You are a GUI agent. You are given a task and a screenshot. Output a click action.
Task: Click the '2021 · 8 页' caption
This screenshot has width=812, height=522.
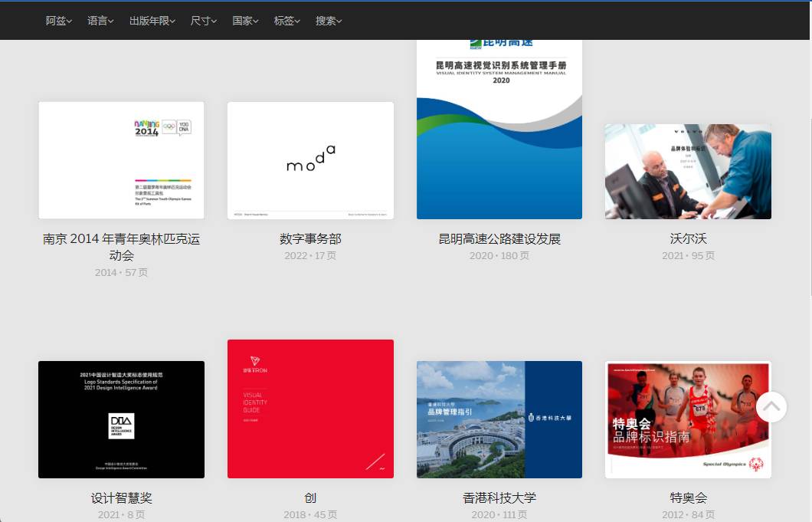(x=121, y=515)
